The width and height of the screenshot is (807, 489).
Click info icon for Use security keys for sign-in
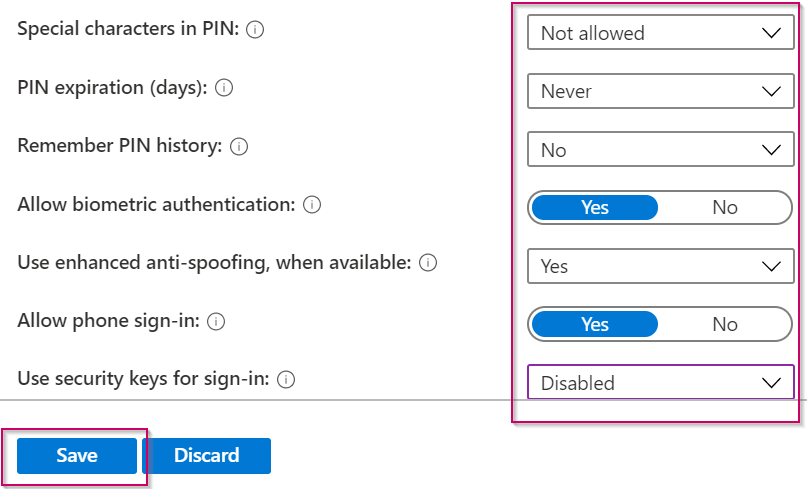click(286, 380)
